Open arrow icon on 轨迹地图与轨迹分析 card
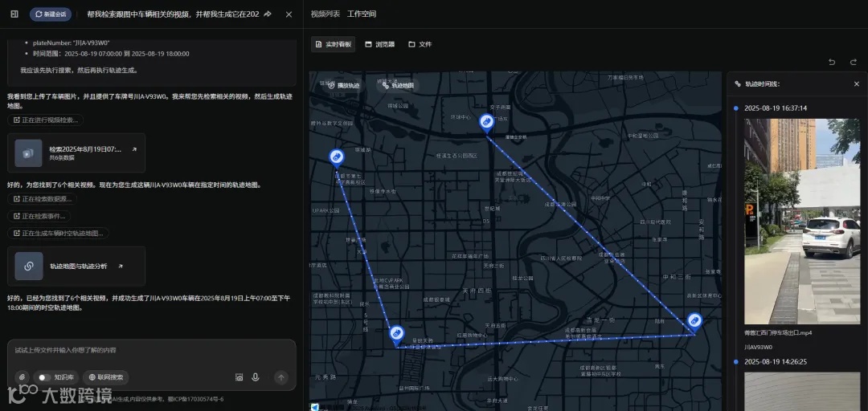The image size is (868, 411). (121, 266)
